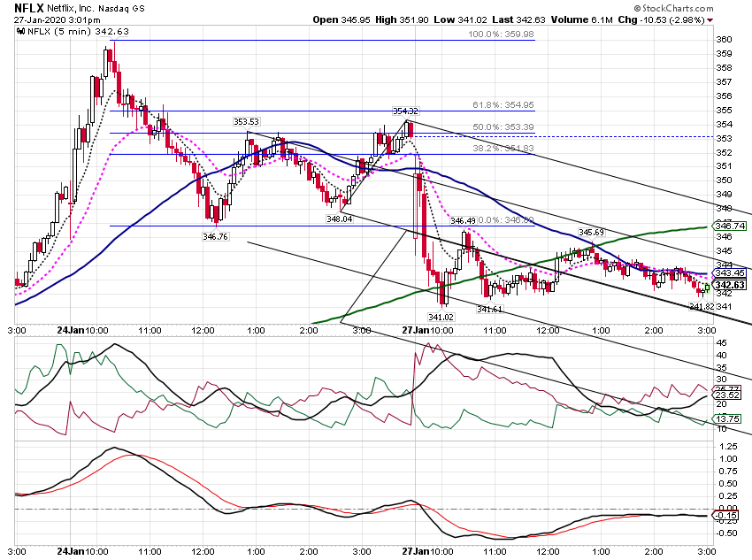The width and height of the screenshot is (752, 560).
Task: Select the NFLX ticker symbol title
Action: [x=29, y=8]
